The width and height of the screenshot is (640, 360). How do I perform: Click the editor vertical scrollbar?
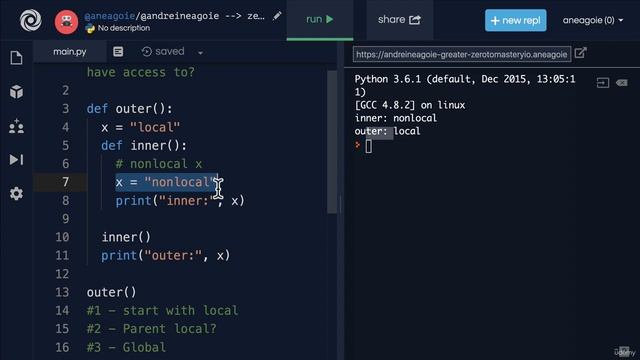click(332, 142)
